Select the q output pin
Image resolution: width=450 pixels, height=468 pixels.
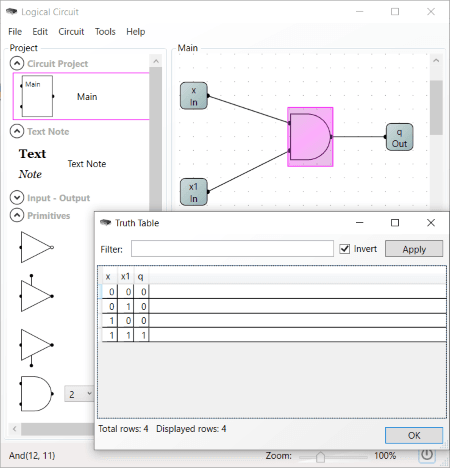399,137
